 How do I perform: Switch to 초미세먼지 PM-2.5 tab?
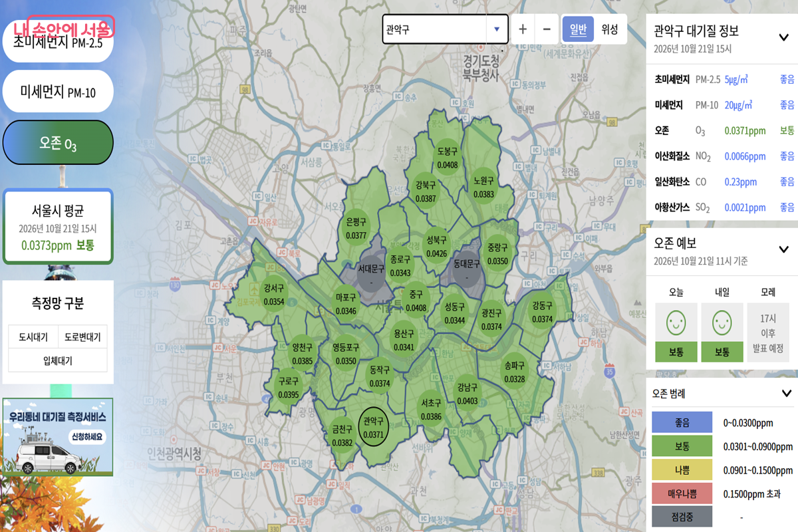58,41
